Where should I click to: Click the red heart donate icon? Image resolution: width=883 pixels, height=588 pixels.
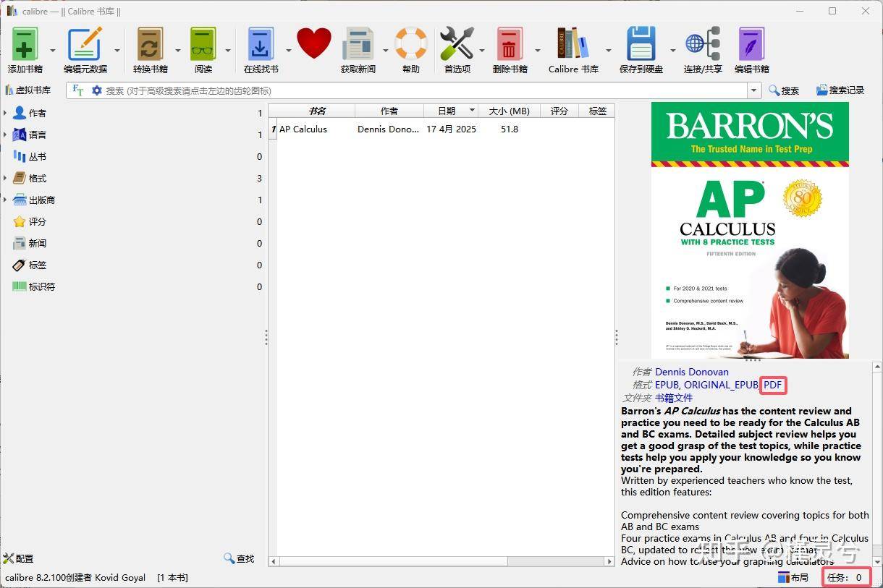pos(314,43)
